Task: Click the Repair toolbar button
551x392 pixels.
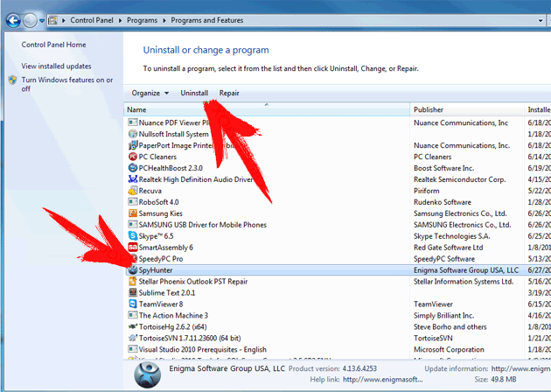Action: pos(229,93)
